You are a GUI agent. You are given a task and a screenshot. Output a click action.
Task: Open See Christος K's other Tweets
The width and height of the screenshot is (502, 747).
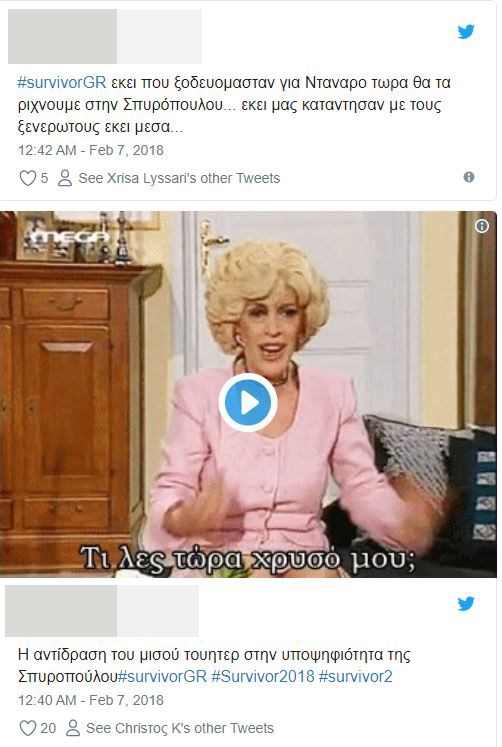180,728
